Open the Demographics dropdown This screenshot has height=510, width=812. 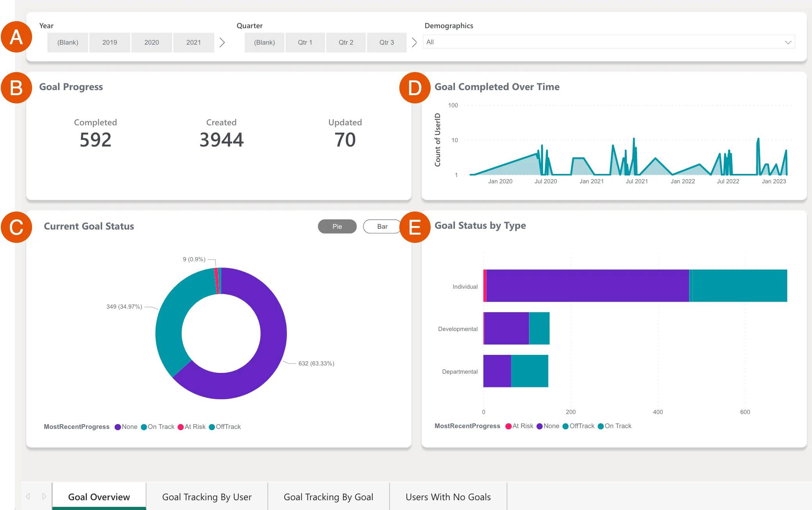[x=788, y=42]
